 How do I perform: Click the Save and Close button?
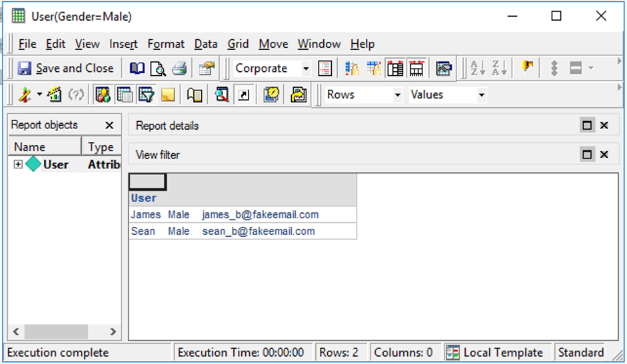point(65,69)
